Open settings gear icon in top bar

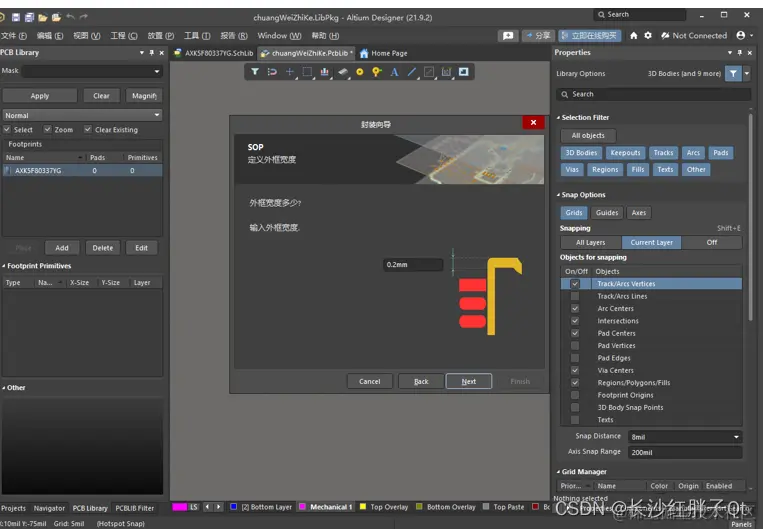(648, 36)
